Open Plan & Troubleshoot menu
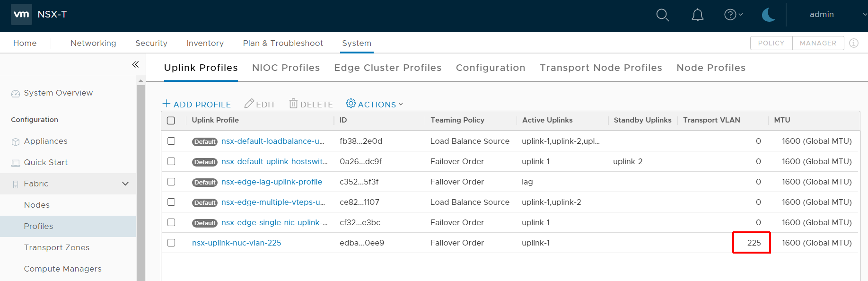Image resolution: width=868 pixels, height=281 pixels. (283, 43)
